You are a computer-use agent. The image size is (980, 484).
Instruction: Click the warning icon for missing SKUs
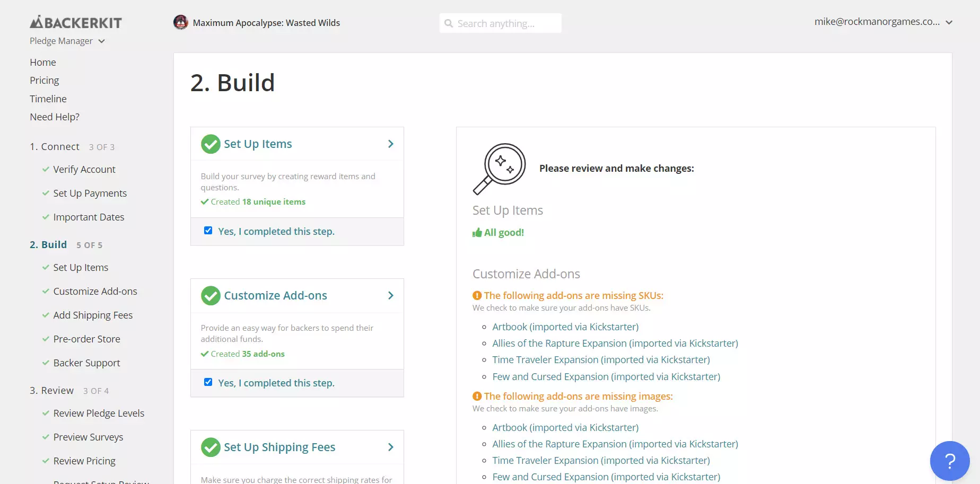tap(477, 295)
